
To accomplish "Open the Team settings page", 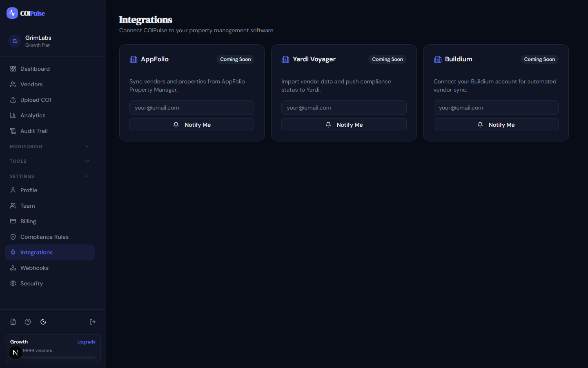I will (x=50, y=206).
